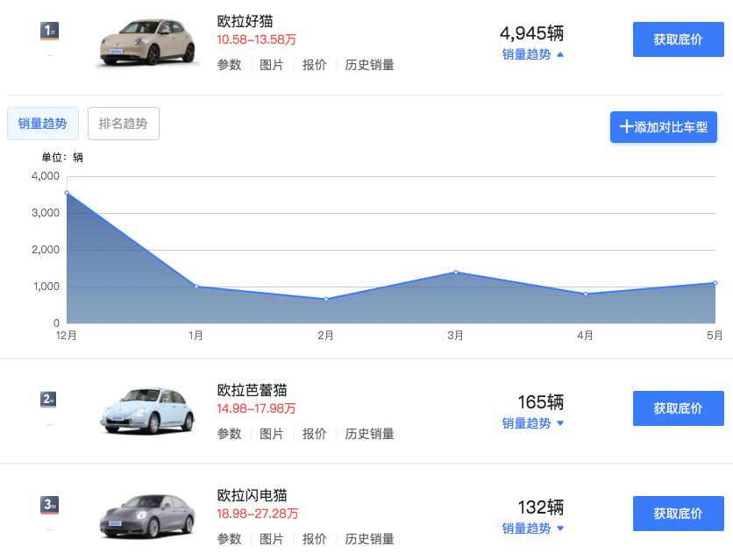
Task: Click the 1月 data point on chart
Action: coord(196,287)
